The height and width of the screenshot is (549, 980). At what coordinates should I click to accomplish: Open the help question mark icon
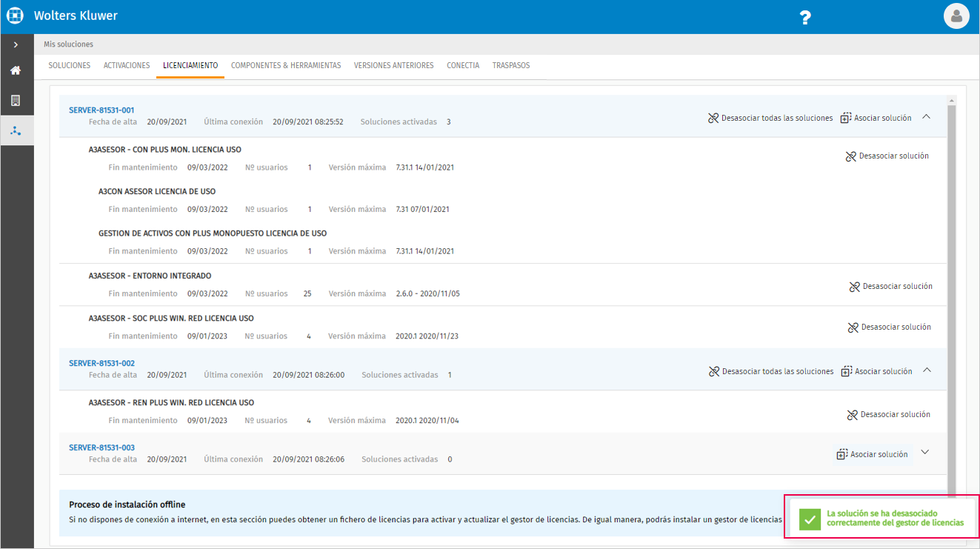[805, 17]
